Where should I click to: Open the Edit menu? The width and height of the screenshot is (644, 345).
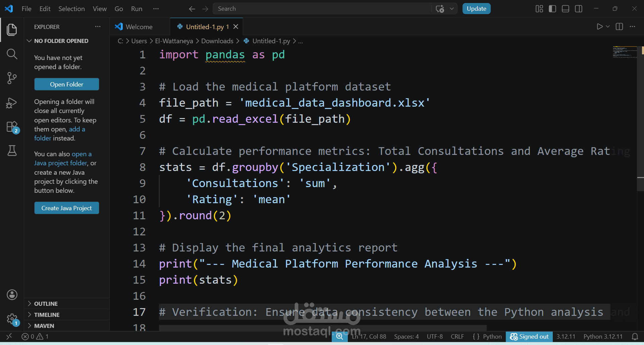45,9
